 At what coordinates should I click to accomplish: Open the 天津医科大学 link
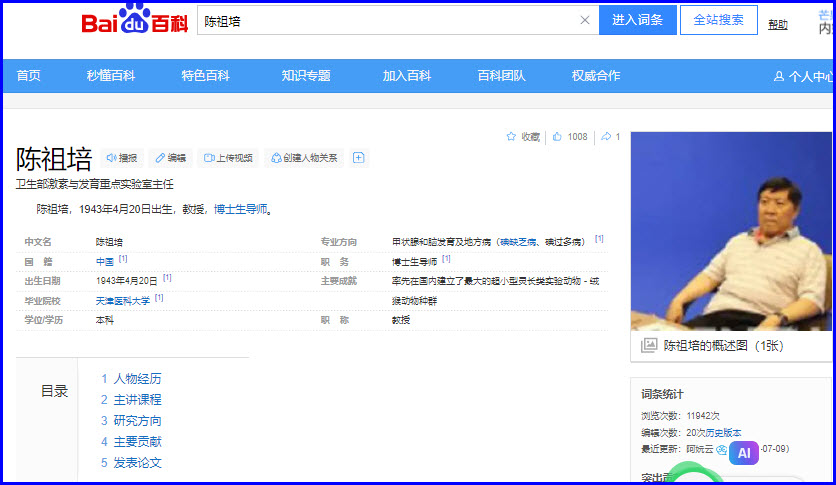pyautogui.click(x=124, y=300)
